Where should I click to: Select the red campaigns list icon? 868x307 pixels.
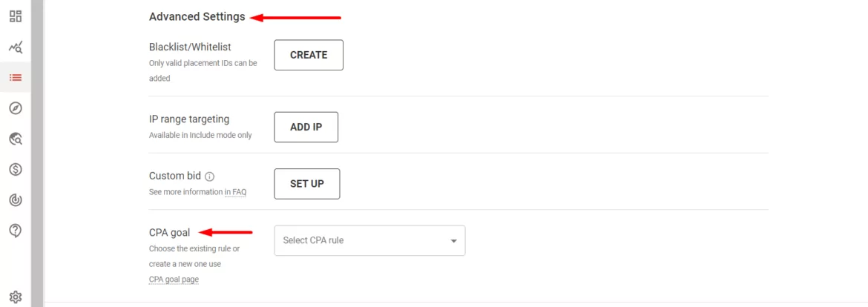point(16,77)
